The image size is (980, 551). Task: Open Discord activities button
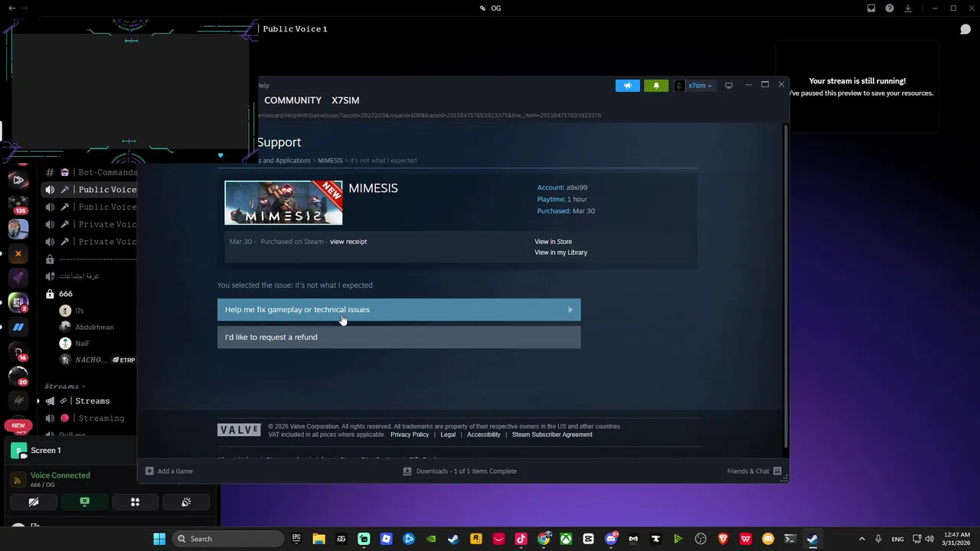click(x=135, y=502)
